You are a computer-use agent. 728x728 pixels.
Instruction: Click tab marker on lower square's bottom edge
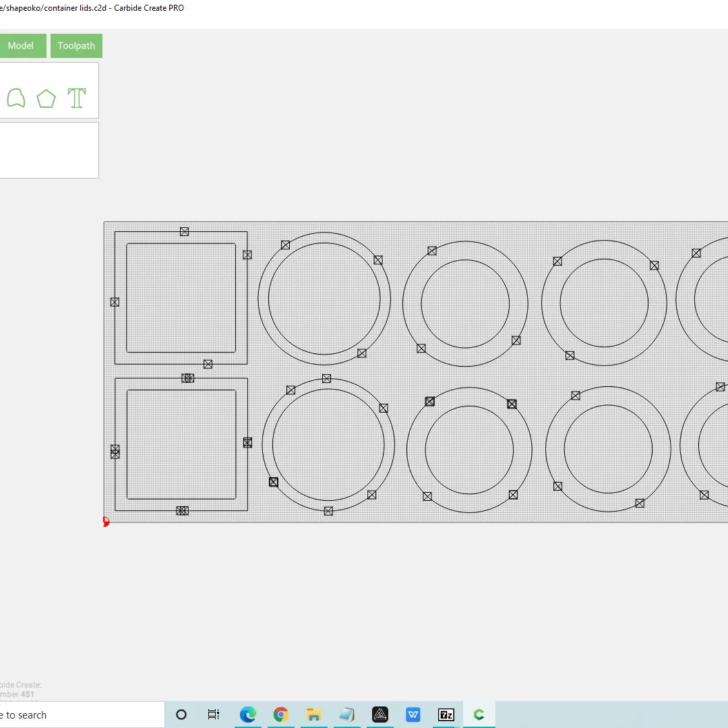[183, 511]
